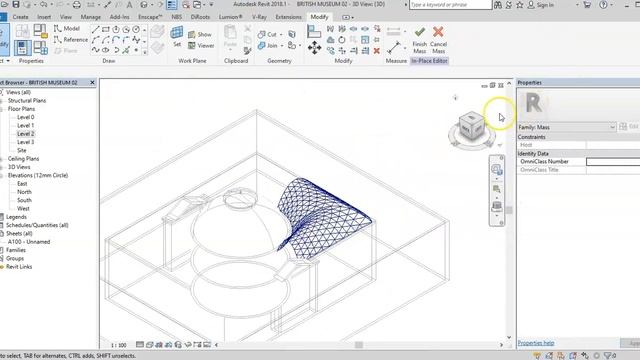Select the Text tool A icon in quick access toolbar
The image size is (640, 360).
129,5
